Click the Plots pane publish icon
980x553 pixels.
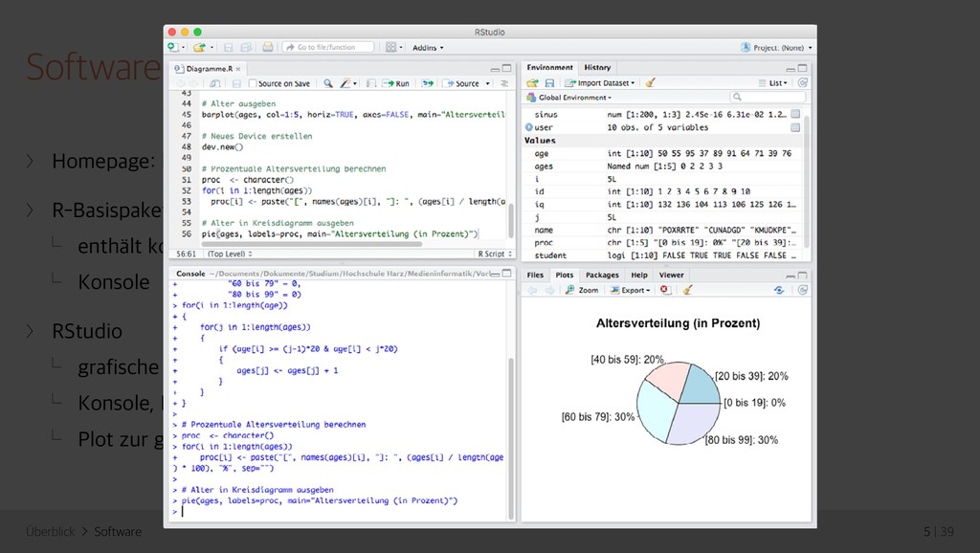click(779, 290)
